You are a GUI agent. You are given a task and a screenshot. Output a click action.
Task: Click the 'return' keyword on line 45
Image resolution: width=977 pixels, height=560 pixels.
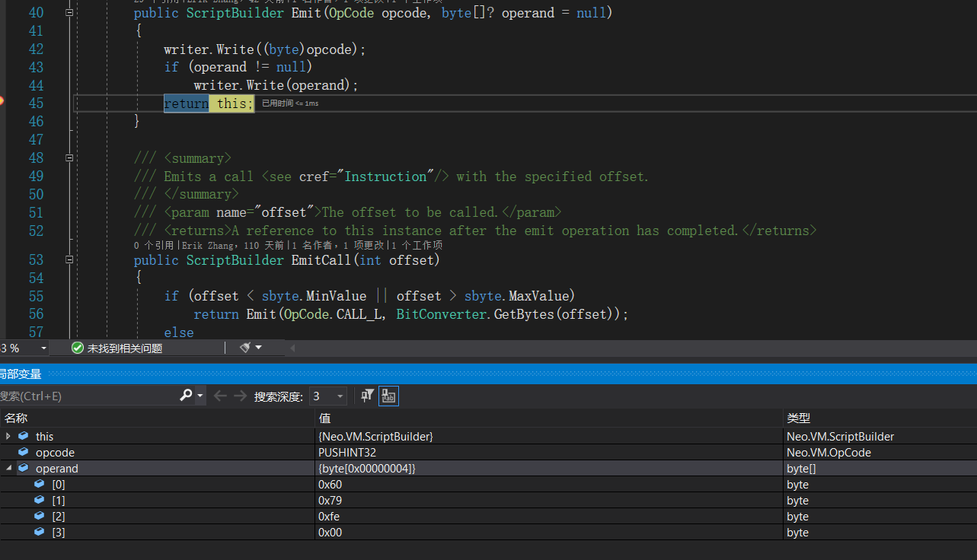click(x=187, y=103)
